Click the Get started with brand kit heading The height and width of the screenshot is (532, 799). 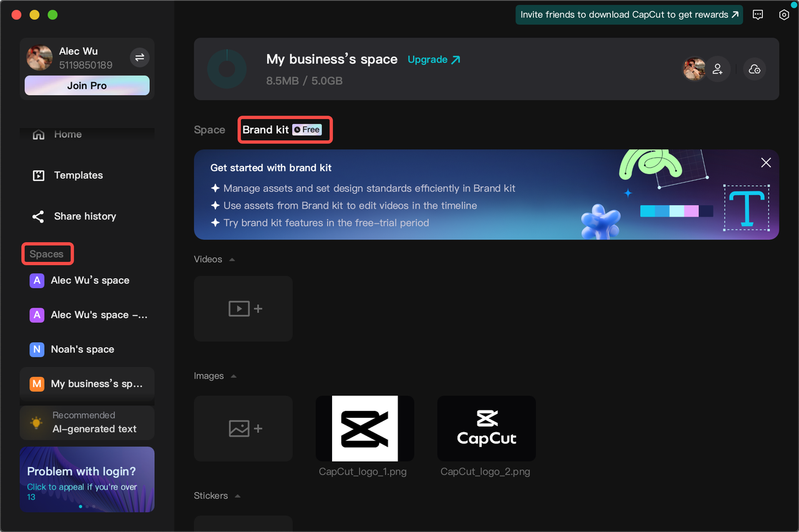[271, 168]
